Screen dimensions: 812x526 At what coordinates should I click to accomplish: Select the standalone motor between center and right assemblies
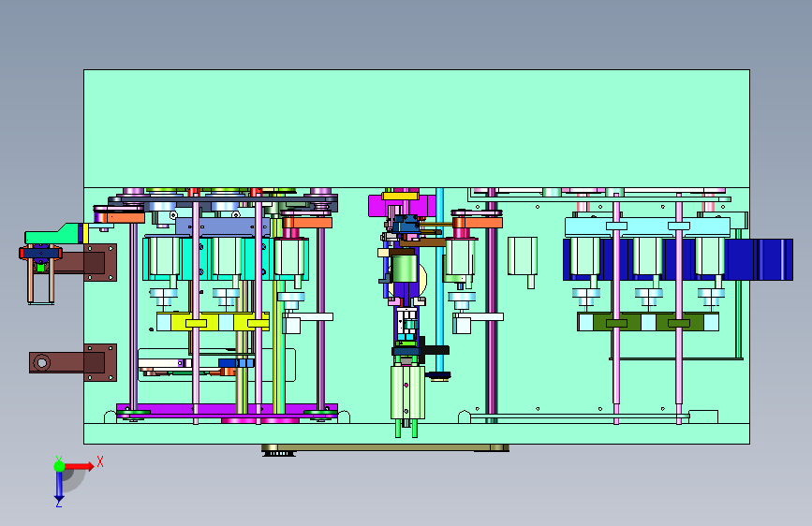point(523,256)
